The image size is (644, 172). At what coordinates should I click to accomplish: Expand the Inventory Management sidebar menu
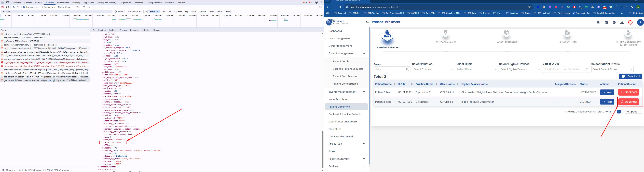346,92
